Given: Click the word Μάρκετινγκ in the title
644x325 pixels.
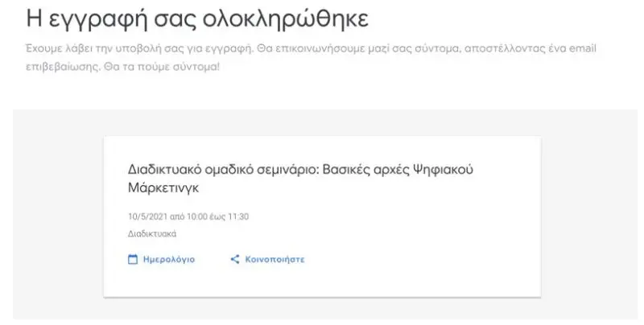Looking at the screenshot, I should [x=163, y=188].
